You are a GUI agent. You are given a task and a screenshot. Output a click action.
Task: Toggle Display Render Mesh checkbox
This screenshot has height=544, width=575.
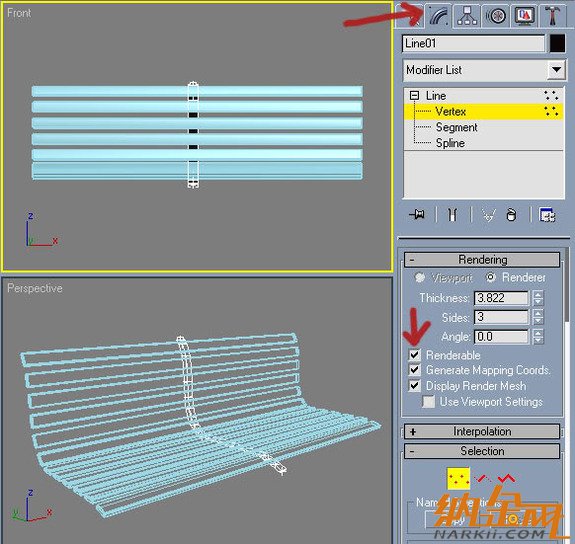pos(414,386)
